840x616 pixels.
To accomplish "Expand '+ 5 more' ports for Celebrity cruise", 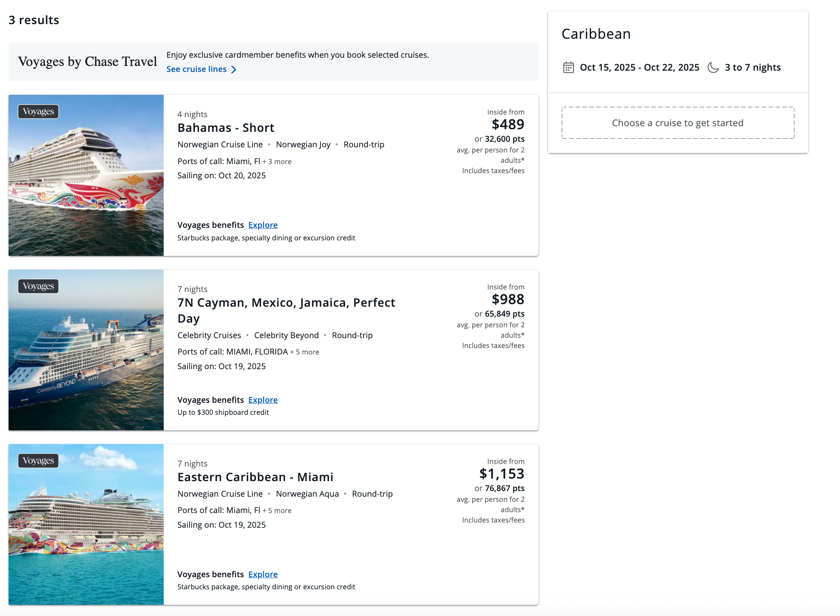I will tap(305, 352).
